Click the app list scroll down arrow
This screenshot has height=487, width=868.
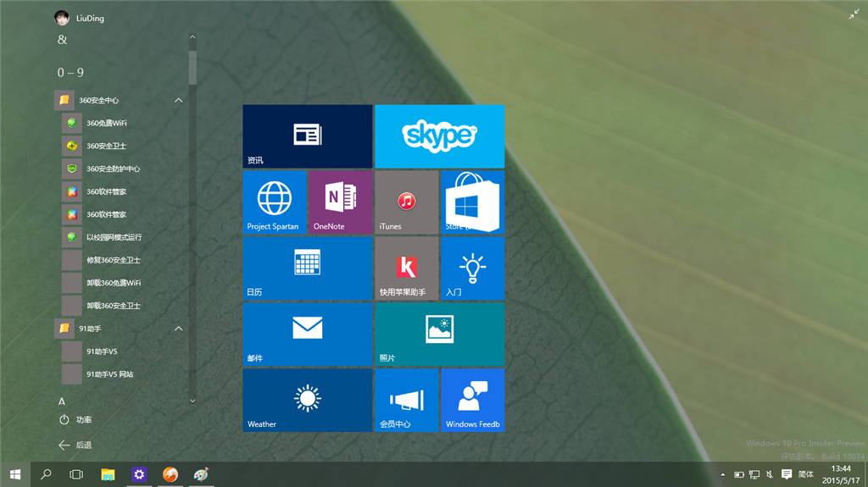(x=192, y=401)
